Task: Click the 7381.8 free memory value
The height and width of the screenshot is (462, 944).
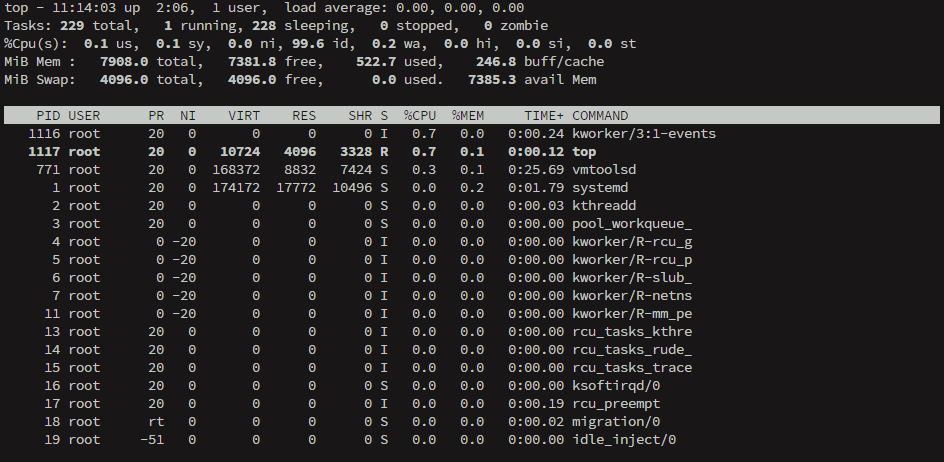Action: click(x=252, y=61)
